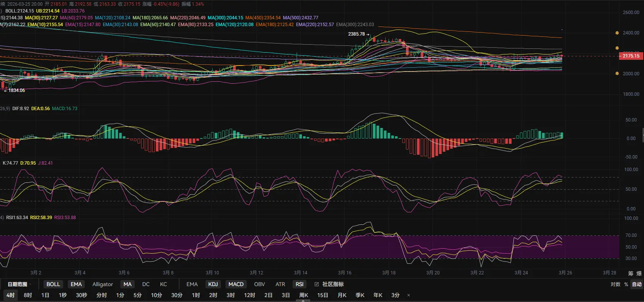This screenshot has width=644, height=302.
Task: Expand the panel using the bottom arrow handle
Action: 303,301
